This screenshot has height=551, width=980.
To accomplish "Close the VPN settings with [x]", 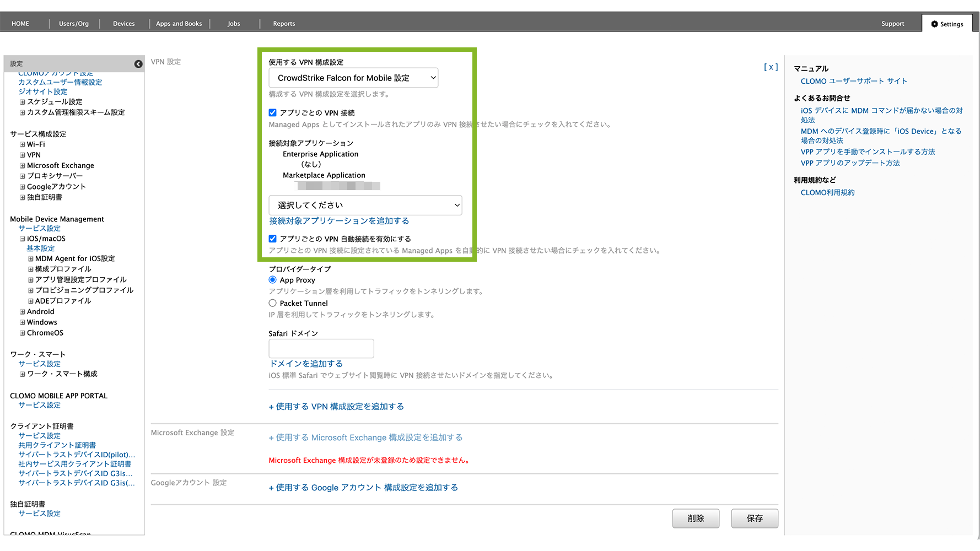I will click(x=771, y=67).
